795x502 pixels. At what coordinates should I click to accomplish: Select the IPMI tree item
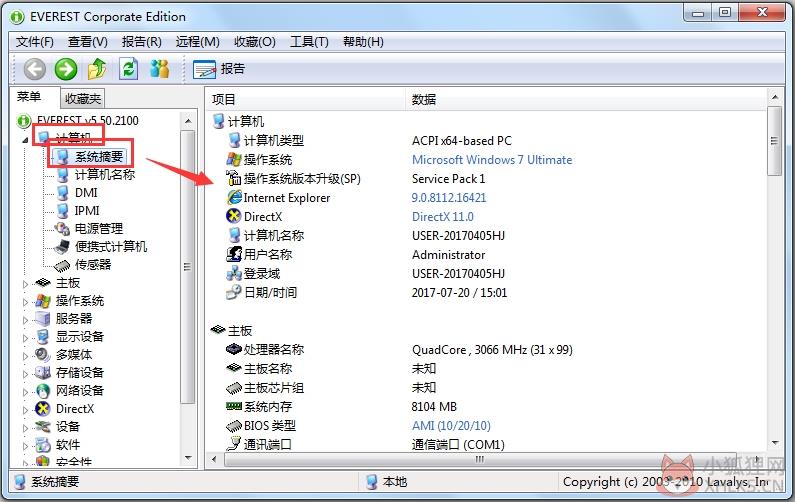[87, 210]
